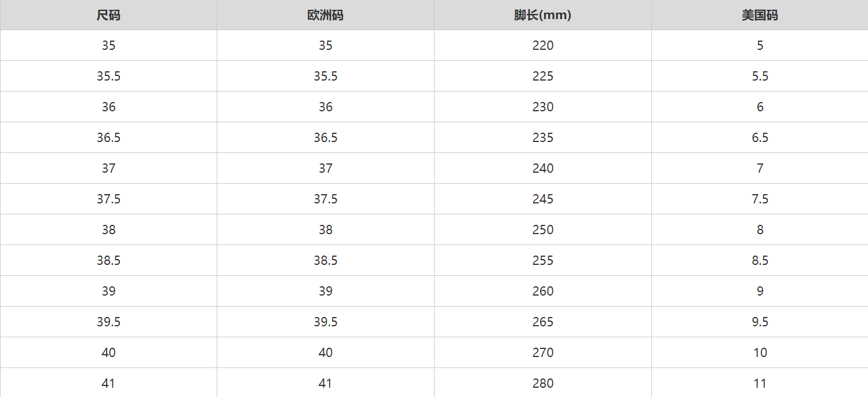The image size is (868, 397).
Task: Select 40 in the 欧洲码 column
Action: tap(326, 352)
